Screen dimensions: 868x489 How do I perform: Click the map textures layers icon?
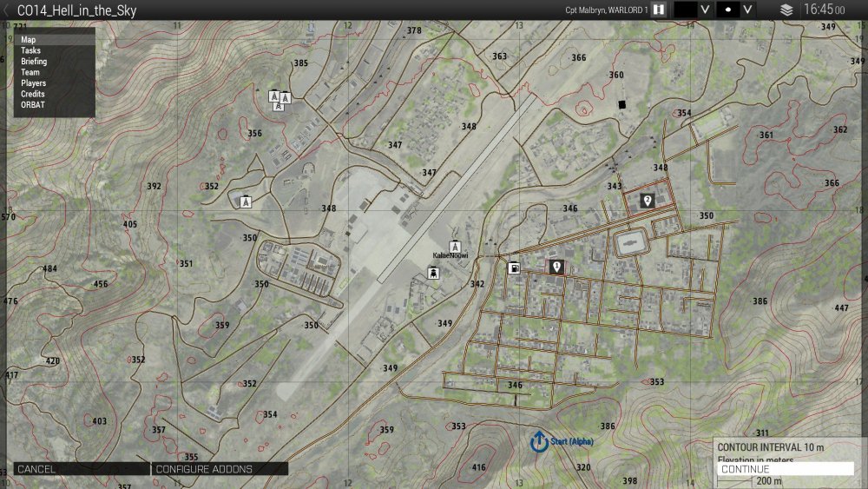point(786,10)
